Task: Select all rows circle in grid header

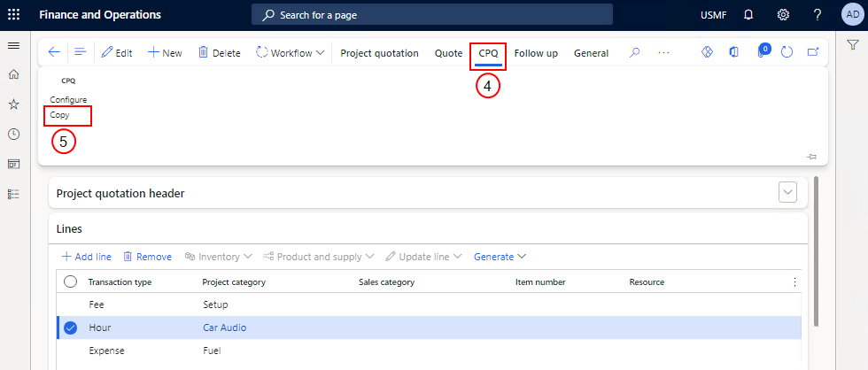Action: pos(70,282)
